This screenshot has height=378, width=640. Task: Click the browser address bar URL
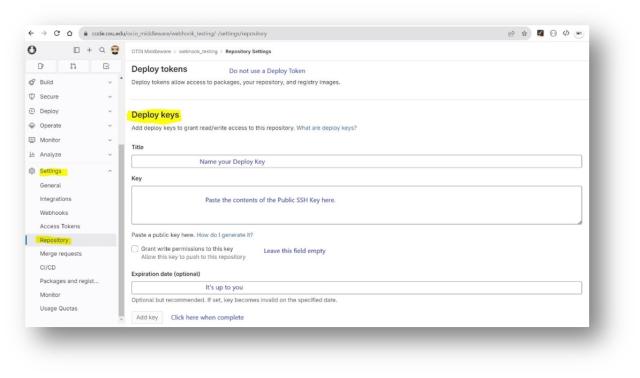[179, 33]
